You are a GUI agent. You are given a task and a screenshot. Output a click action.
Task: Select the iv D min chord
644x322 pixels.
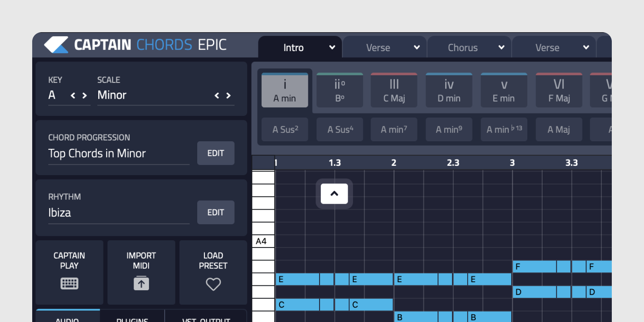pos(449,90)
